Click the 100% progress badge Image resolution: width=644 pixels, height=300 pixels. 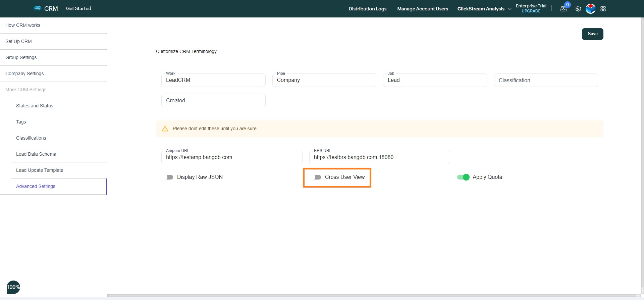point(13,287)
